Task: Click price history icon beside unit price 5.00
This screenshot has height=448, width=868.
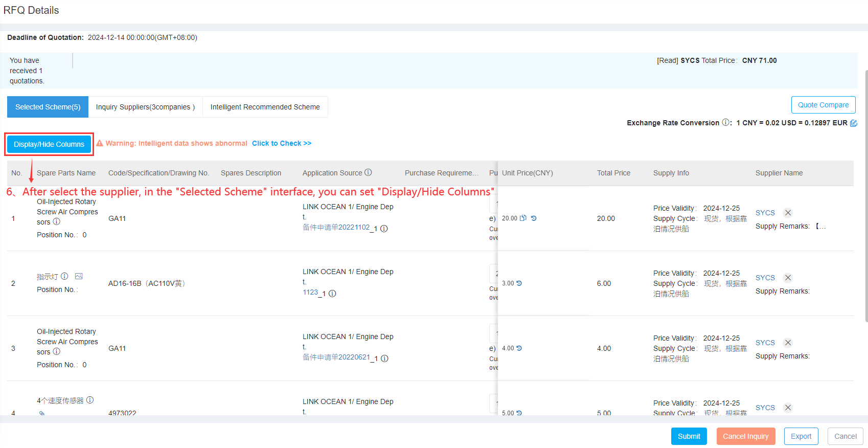Action: pyautogui.click(x=519, y=413)
